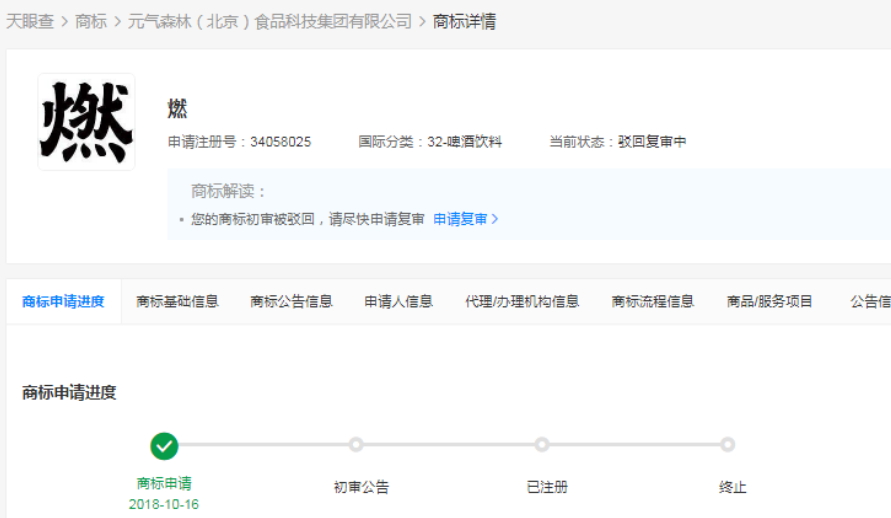This screenshot has height=518, width=891.
Task: Open 代理/办理机构信息 tab
Action: coord(522,302)
